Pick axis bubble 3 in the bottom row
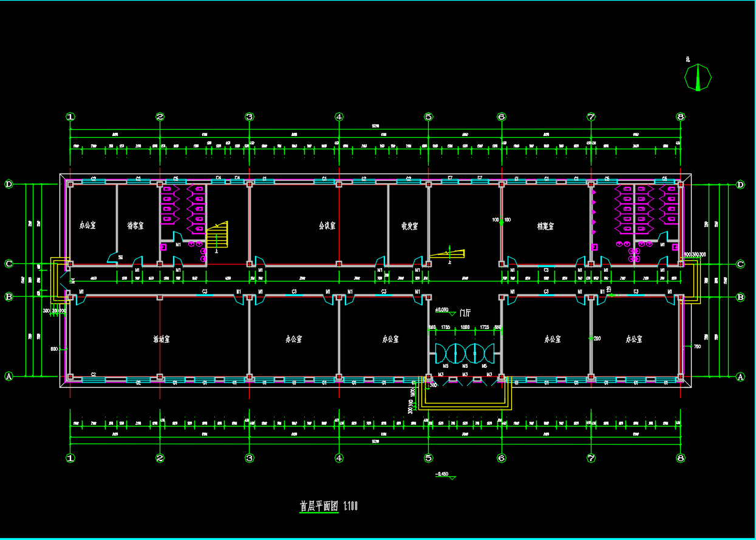 click(x=249, y=458)
